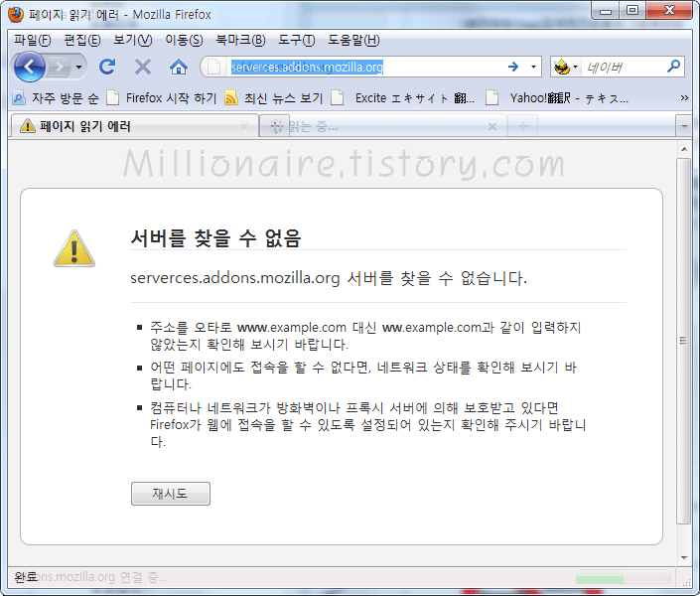Viewport: 700px width, 596px height.
Task: Maximize the Firefox window
Action: click(x=631, y=11)
